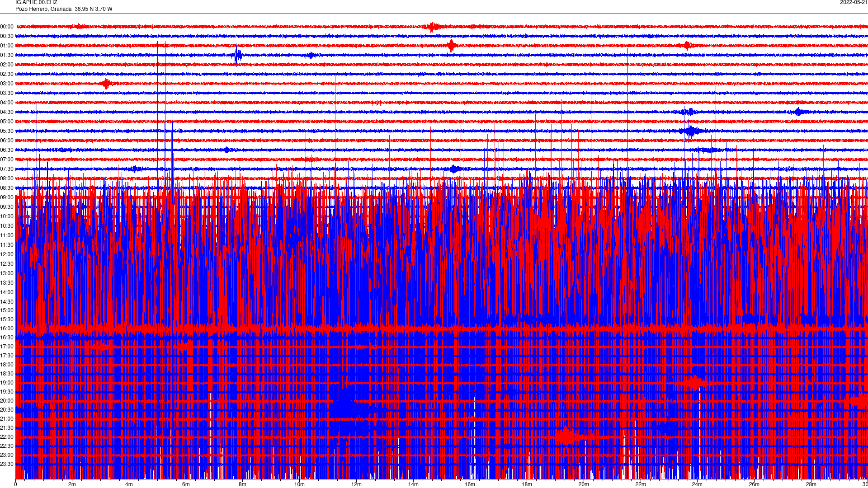
Task: Click the station code IG.APHE.00.EHZ
Action: (x=36, y=2)
